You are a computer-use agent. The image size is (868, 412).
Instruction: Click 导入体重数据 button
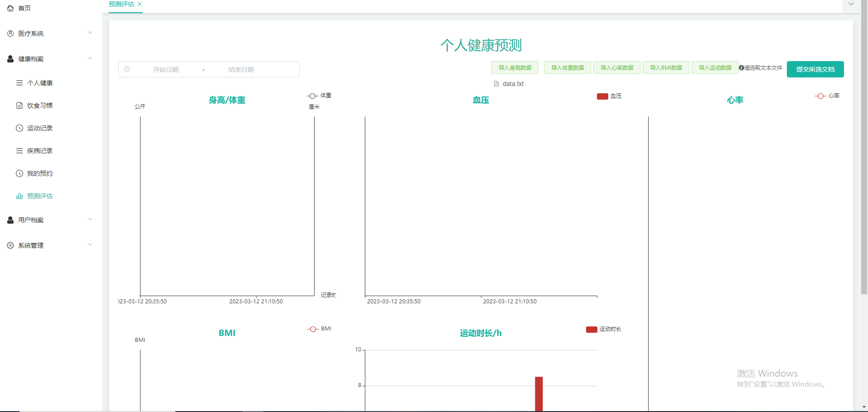(567, 67)
